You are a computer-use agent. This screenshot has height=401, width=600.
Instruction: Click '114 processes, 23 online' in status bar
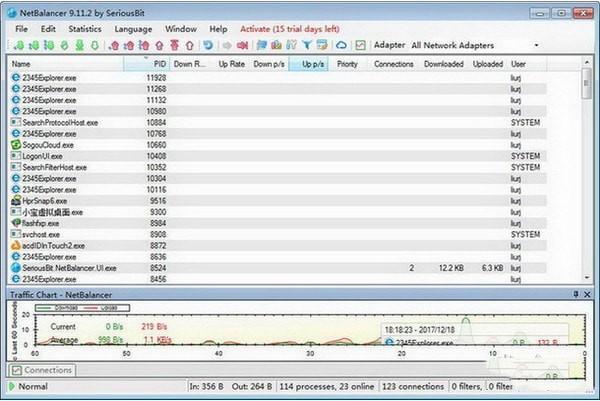(x=327, y=386)
